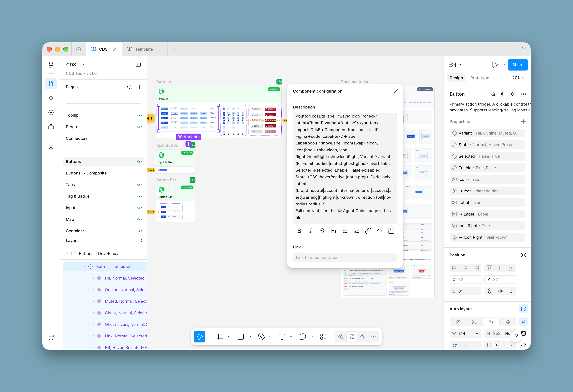Enable horizontal auto layout direction

tap(491, 322)
